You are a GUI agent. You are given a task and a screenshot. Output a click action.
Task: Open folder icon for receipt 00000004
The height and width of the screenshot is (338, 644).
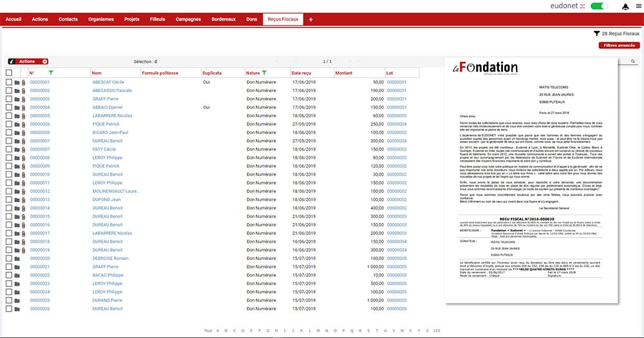point(17,108)
